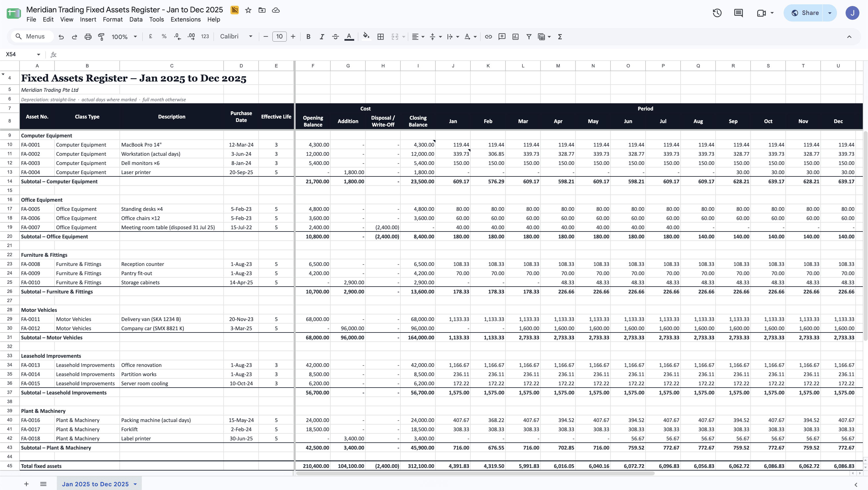Hide the menus with collapse chevron
The width and height of the screenshot is (868, 490).
pos(849,37)
